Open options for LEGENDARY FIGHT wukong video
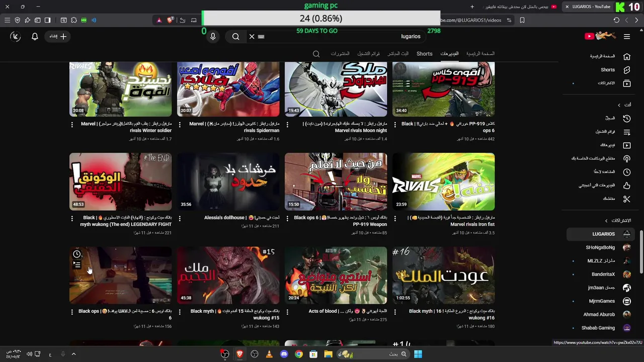 coord(72,218)
